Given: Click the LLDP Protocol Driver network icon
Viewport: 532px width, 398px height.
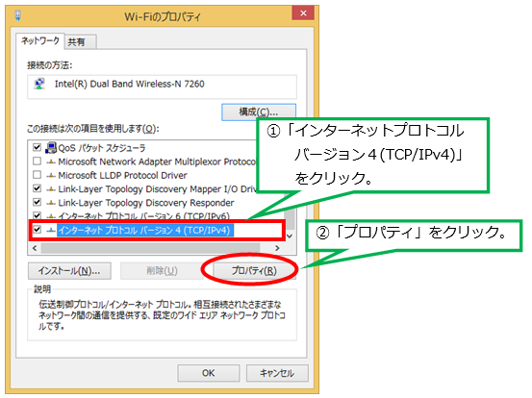Looking at the screenshot, I should (51, 176).
